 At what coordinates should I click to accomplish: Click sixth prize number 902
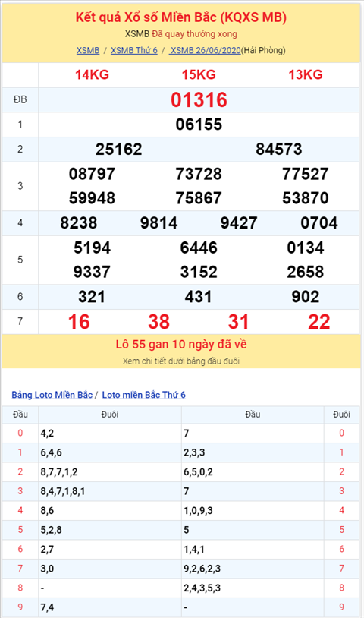click(x=306, y=297)
